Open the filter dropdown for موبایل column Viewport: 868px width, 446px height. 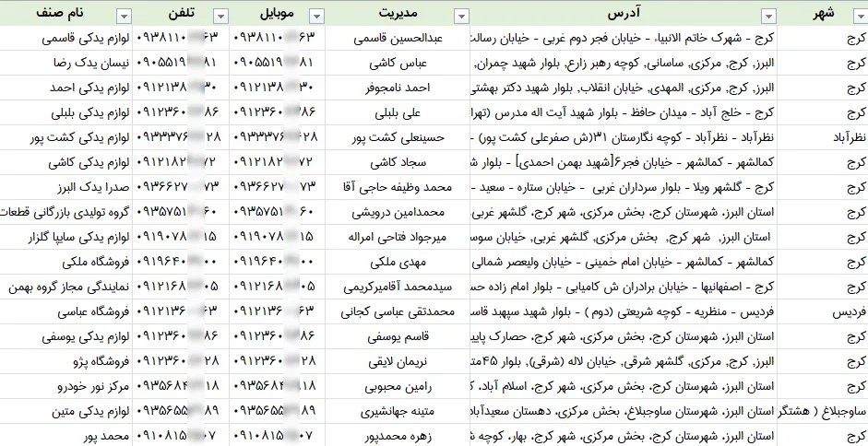(x=316, y=17)
